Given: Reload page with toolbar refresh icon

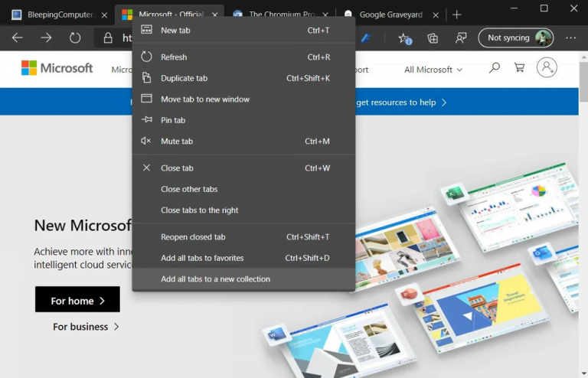Looking at the screenshot, I should 75,37.
